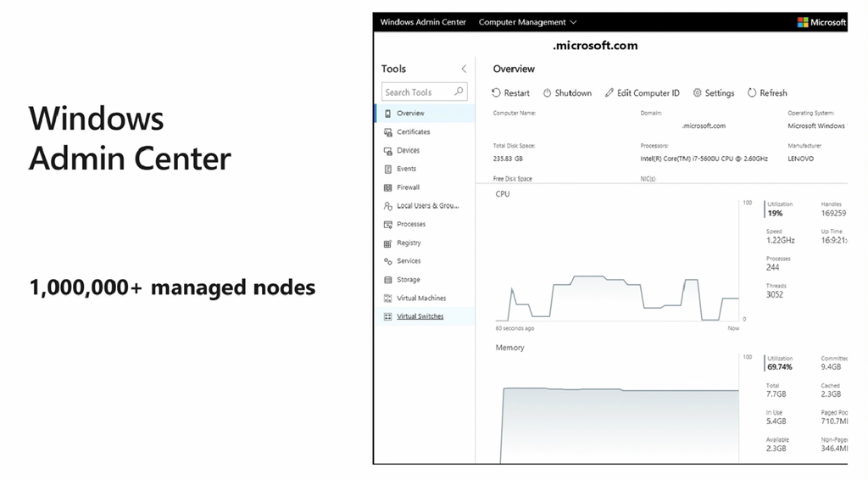Image resolution: width=868 pixels, height=480 pixels.
Task: Click the Microsoft logo in header
Action: coord(802,22)
